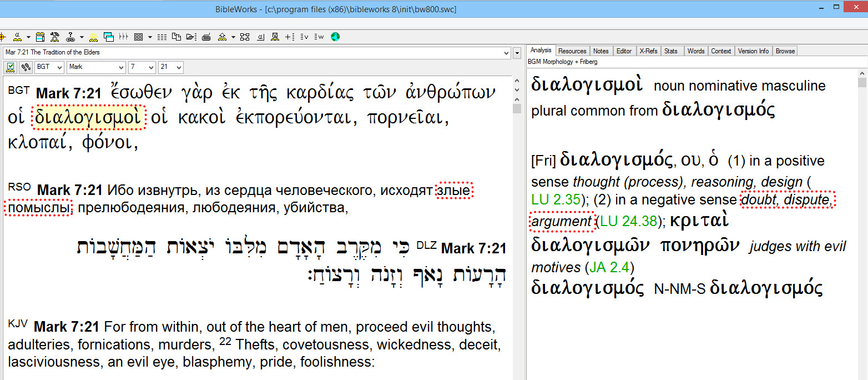The image size is (868, 380).
Task: Click the question mark with chain links icon
Action: [70, 37]
